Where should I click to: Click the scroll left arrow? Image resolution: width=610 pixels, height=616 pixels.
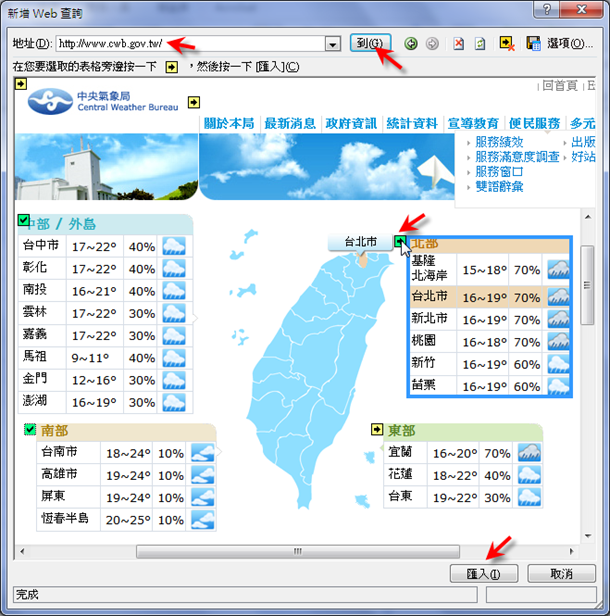click(x=22, y=551)
